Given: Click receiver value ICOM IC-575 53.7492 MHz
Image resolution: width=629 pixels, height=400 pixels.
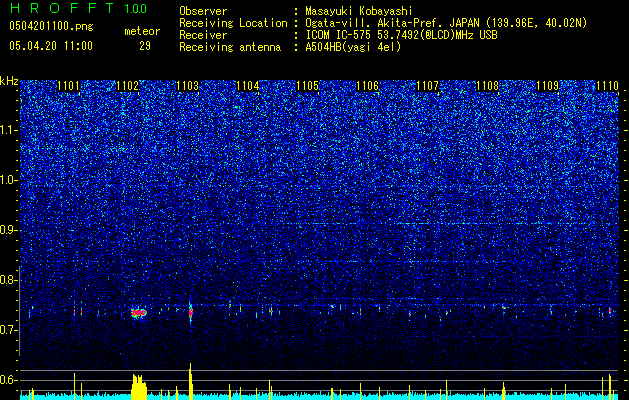Looking at the screenshot, I should click(401, 35).
